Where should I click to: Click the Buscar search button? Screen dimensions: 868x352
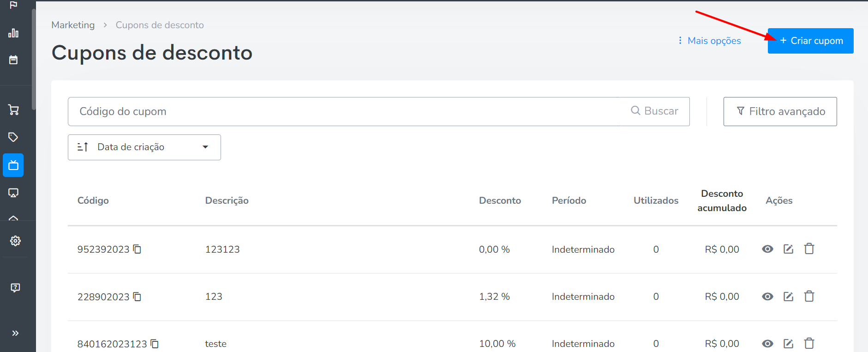pos(655,111)
